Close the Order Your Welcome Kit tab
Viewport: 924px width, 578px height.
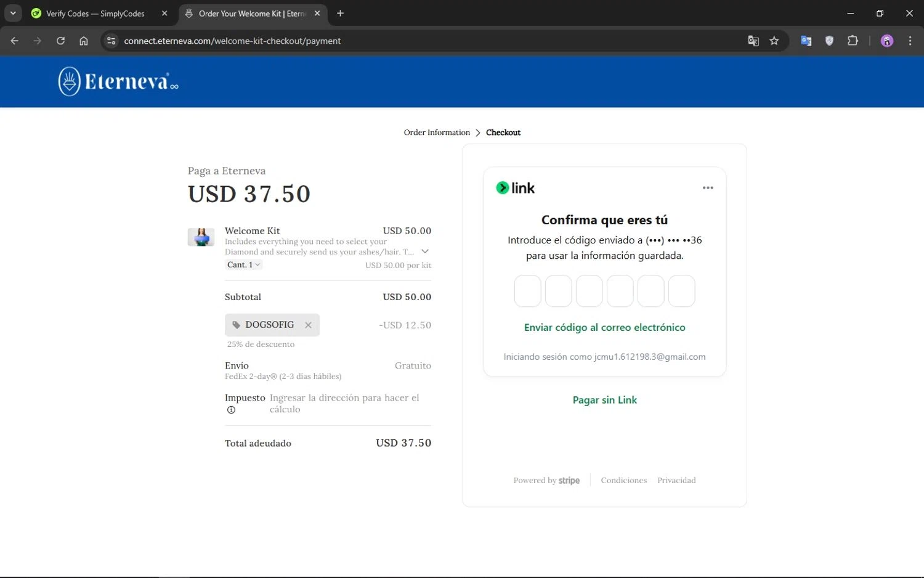(x=317, y=13)
